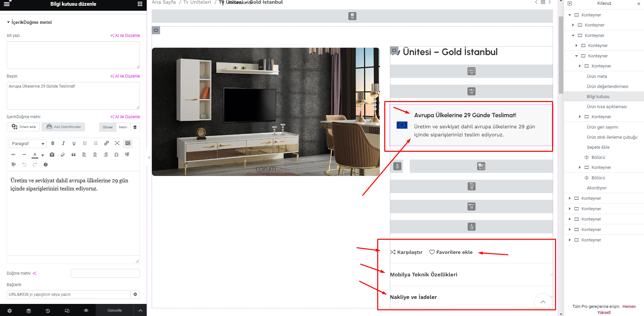This screenshot has height=316, width=644.
Task: Open link options gear beside URL field
Action: click(135, 295)
